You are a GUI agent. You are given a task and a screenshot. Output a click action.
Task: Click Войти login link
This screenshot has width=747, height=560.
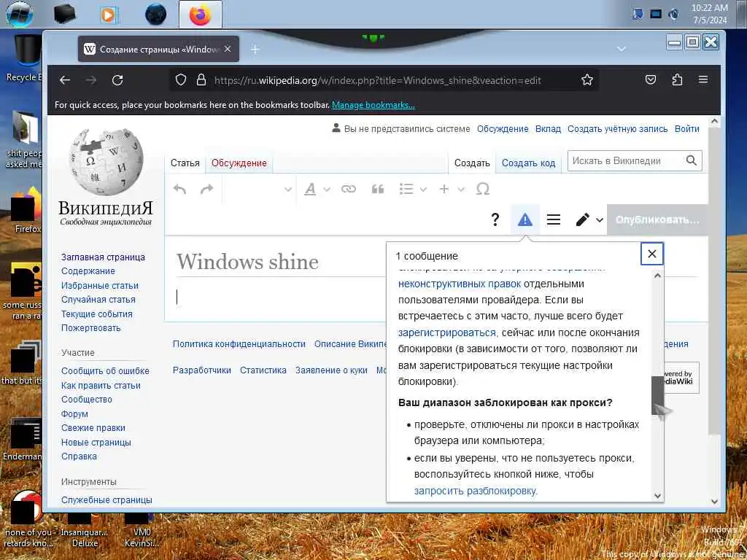[686, 128]
